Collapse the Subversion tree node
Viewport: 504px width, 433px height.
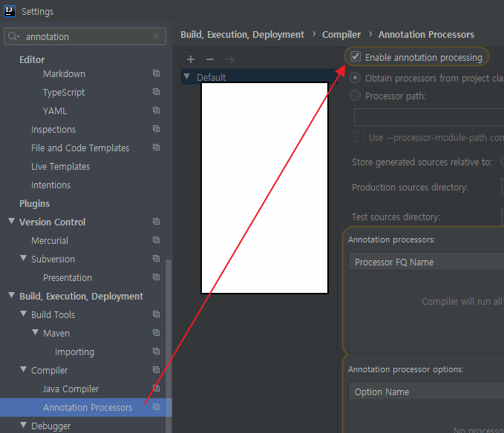pos(24,258)
